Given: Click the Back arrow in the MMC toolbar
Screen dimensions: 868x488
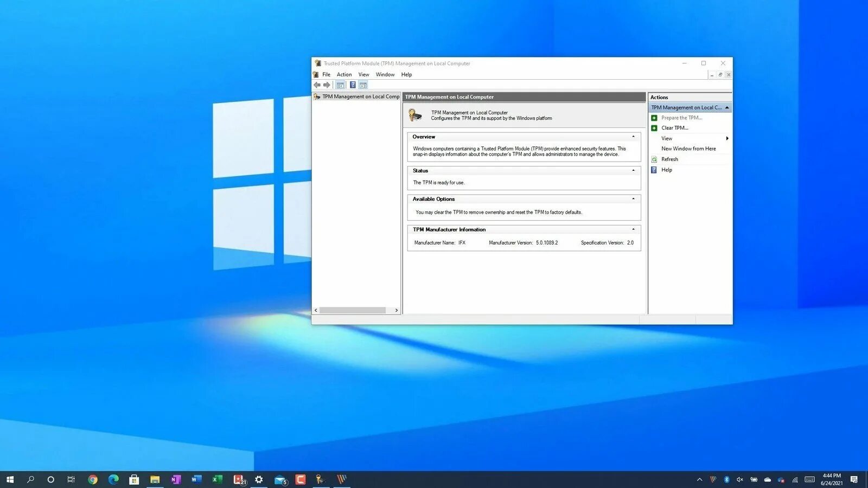Looking at the screenshot, I should pyautogui.click(x=317, y=85).
